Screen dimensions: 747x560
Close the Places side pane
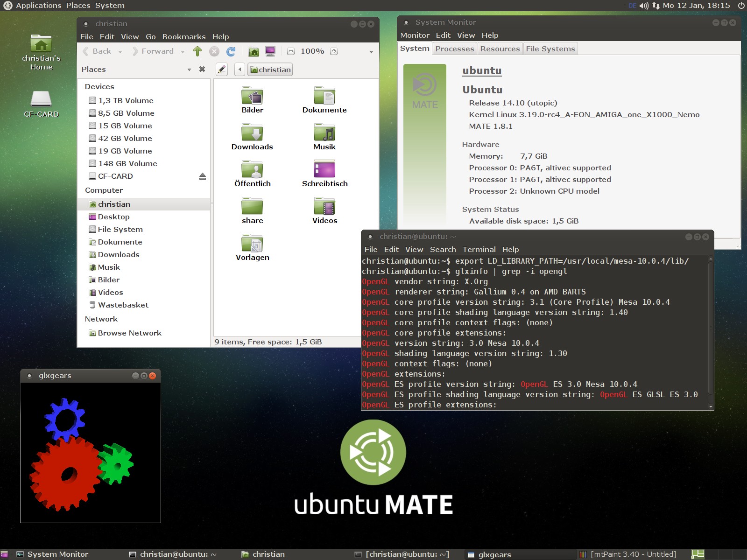(x=202, y=69)
